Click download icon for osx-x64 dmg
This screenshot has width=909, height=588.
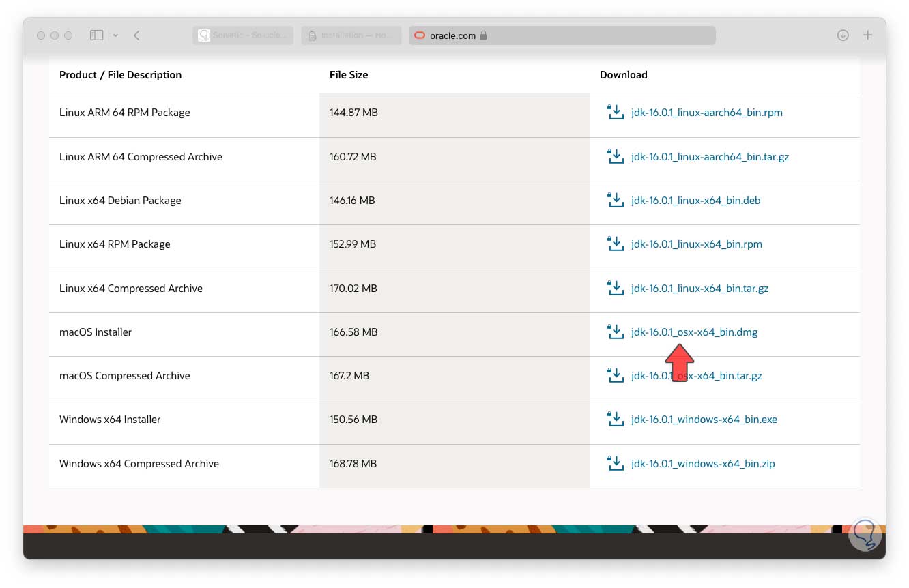point(616,332)
